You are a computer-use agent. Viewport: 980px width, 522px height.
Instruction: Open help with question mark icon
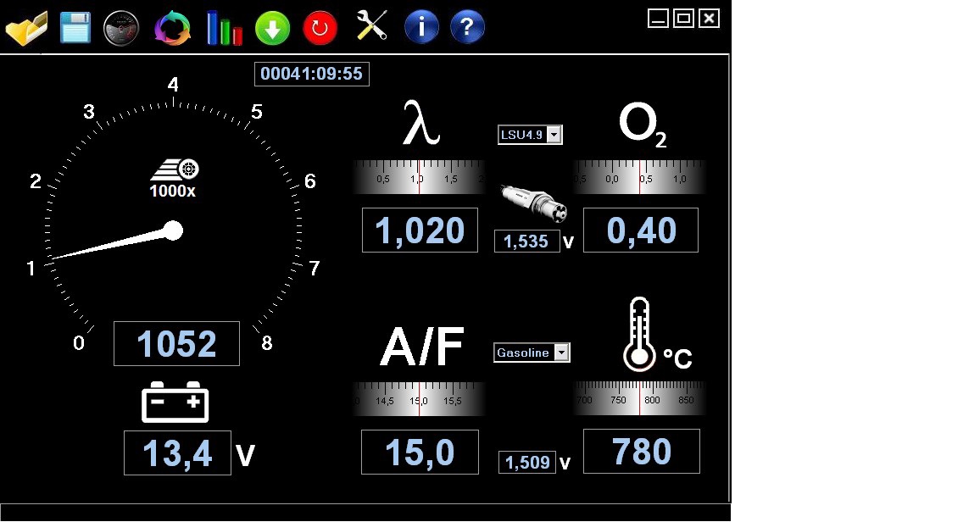tap(467, 27)
